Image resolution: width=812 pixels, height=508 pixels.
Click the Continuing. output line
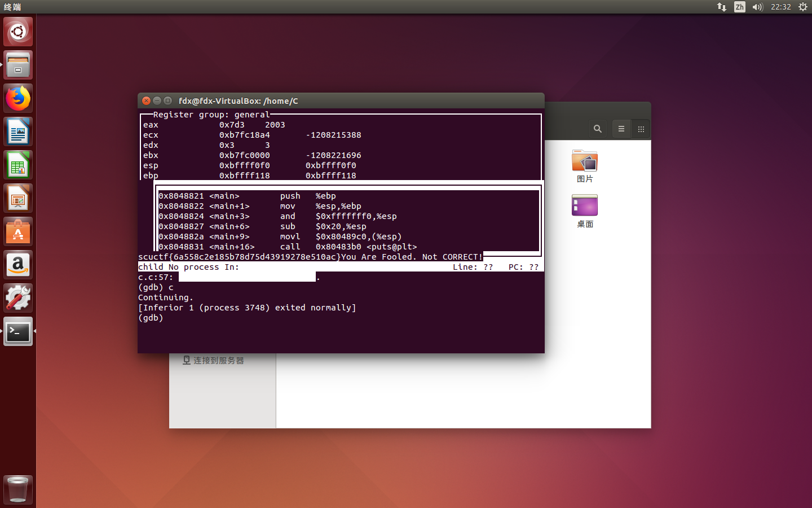click(x=166, y=297)
